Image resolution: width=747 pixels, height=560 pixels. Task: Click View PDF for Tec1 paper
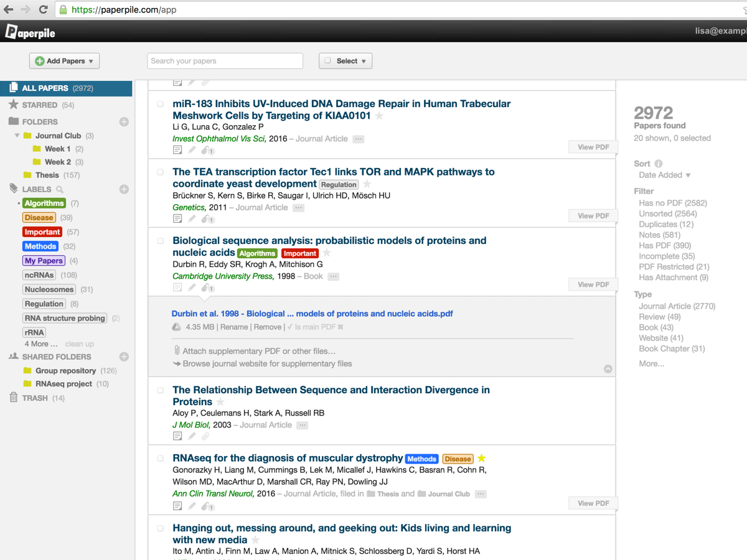point(593,216)
